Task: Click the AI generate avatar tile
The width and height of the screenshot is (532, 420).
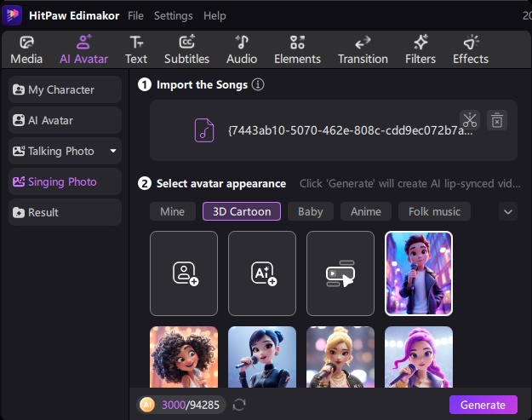Action: coord(262,273)
